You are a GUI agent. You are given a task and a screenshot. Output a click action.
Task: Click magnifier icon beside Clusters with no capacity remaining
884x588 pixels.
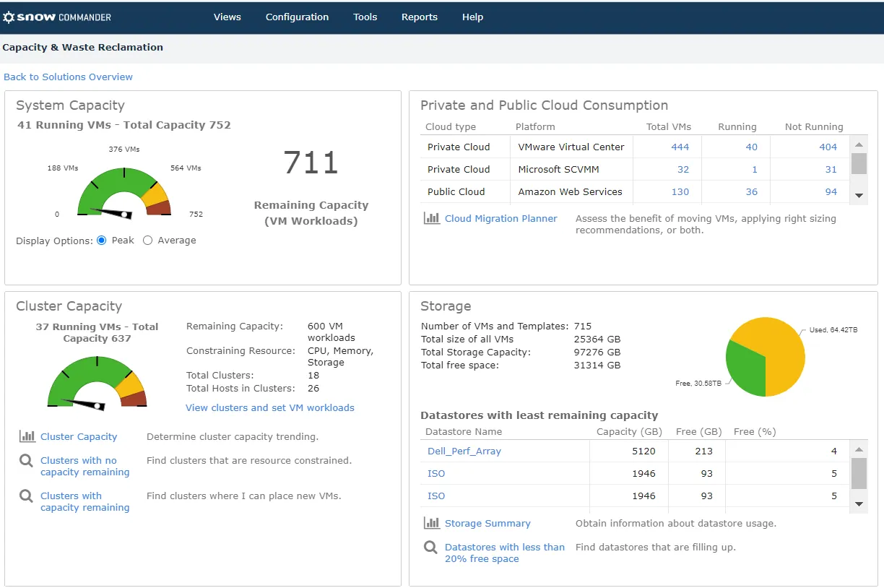click(x=26, y=461)
